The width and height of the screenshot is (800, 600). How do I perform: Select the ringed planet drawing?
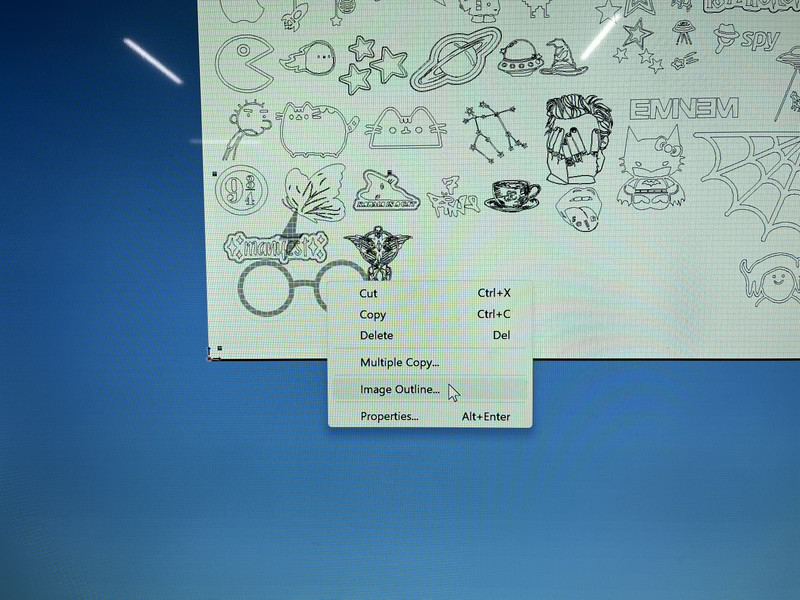[456, 59]
